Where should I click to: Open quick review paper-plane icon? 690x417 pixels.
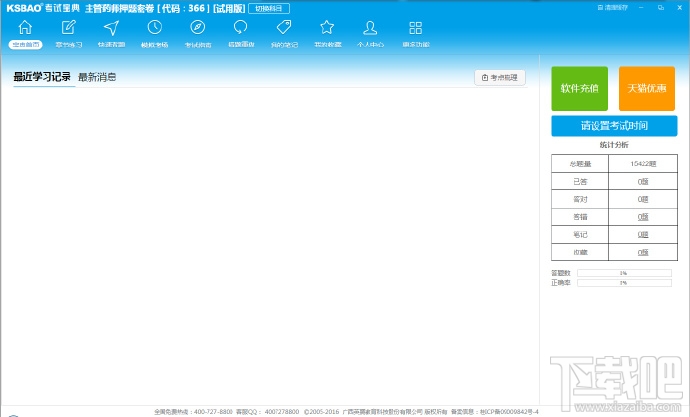(111, 28)
